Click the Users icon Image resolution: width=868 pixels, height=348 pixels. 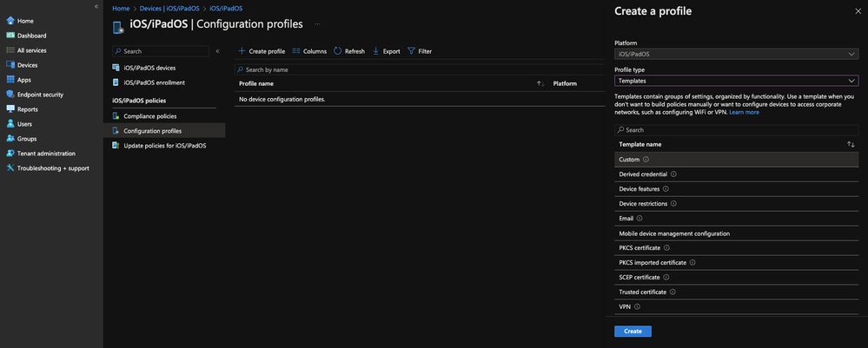point(10,124)
